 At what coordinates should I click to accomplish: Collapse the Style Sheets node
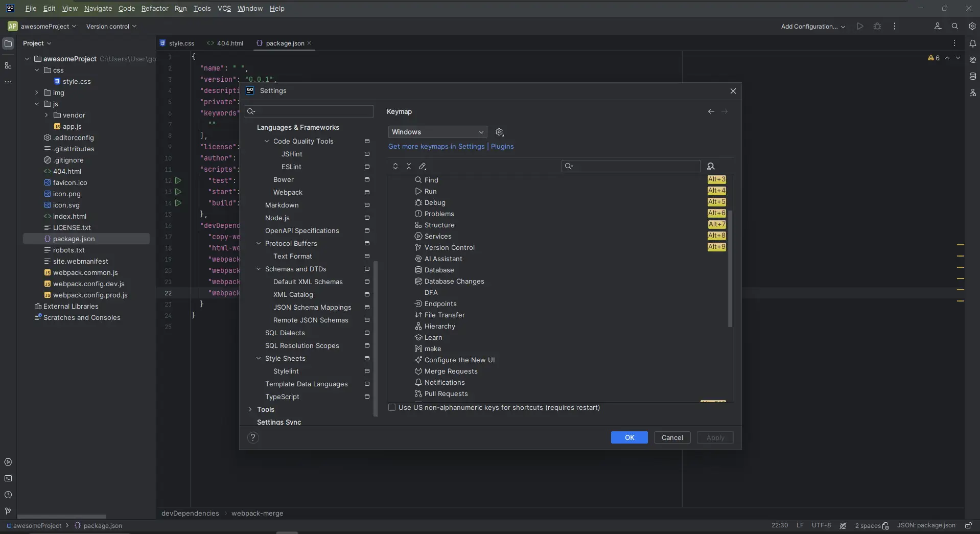click(258, 359)
